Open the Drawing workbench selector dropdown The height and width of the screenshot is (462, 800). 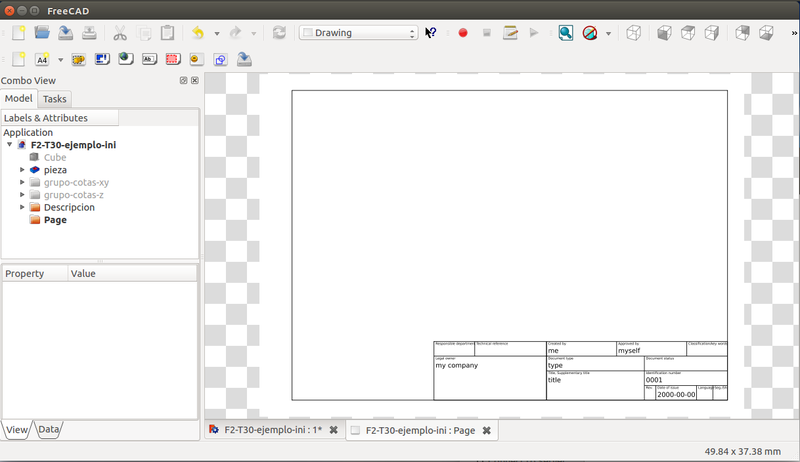coord(358,33)
